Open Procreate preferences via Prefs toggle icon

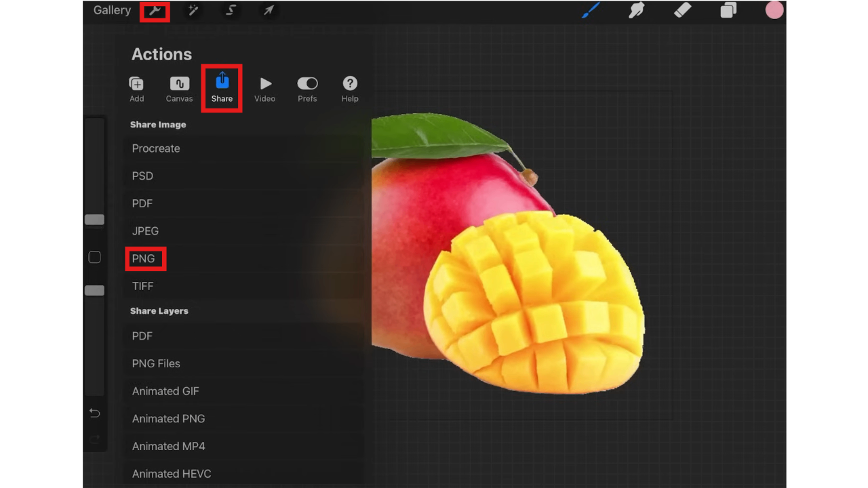pyautogui.click(x=307, y=88)
